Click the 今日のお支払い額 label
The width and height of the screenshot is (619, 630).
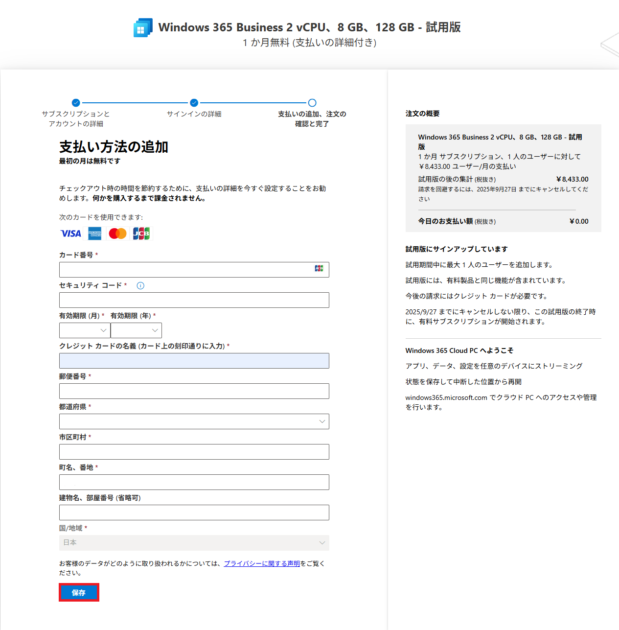pyautogui.click(x=445, y=221)
